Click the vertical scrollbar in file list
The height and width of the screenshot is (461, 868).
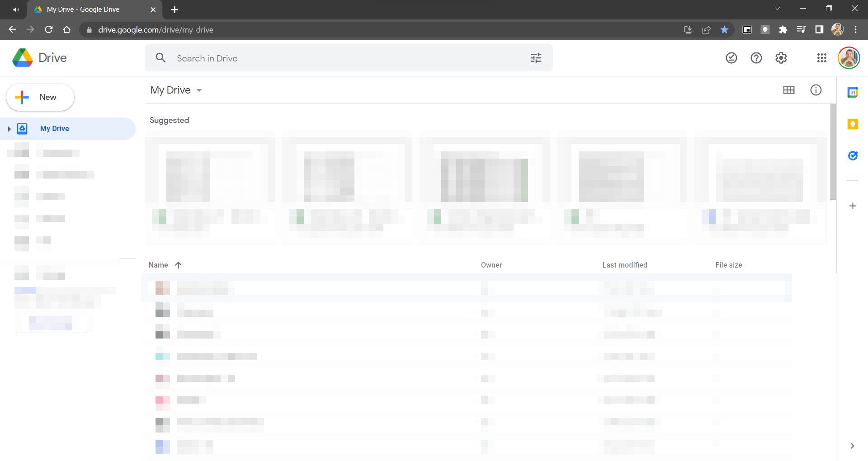pyautogui.click(x=833, y=152)
